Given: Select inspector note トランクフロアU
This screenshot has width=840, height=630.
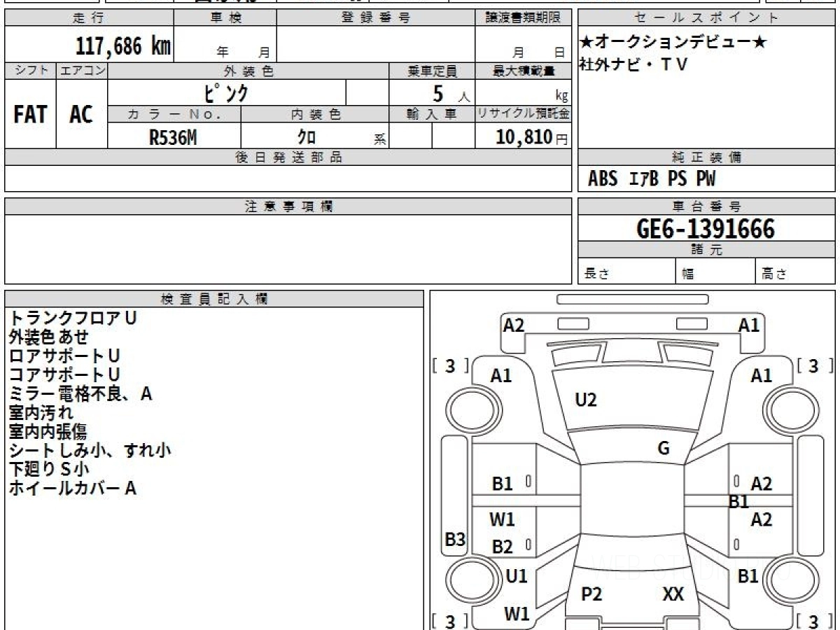Looking at the screenshot, I should 72,318.
